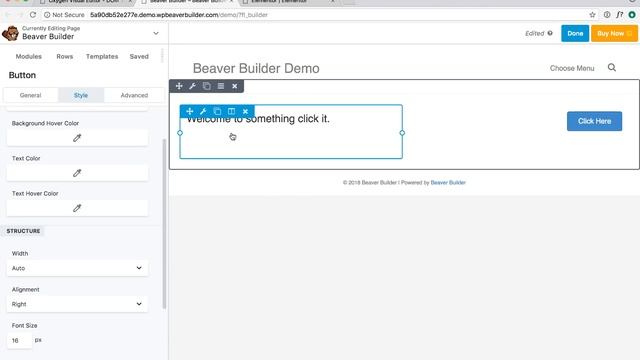Click the browser extension icon at far right

tap(632, 15)
